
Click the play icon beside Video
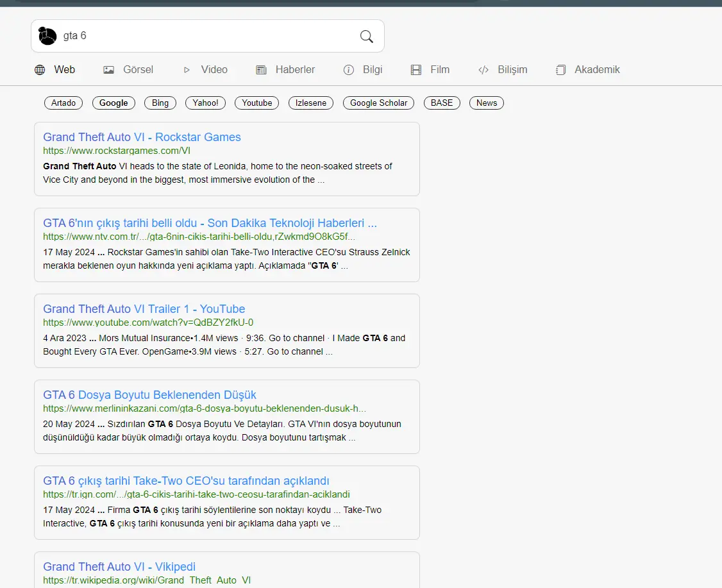[187, 70]
